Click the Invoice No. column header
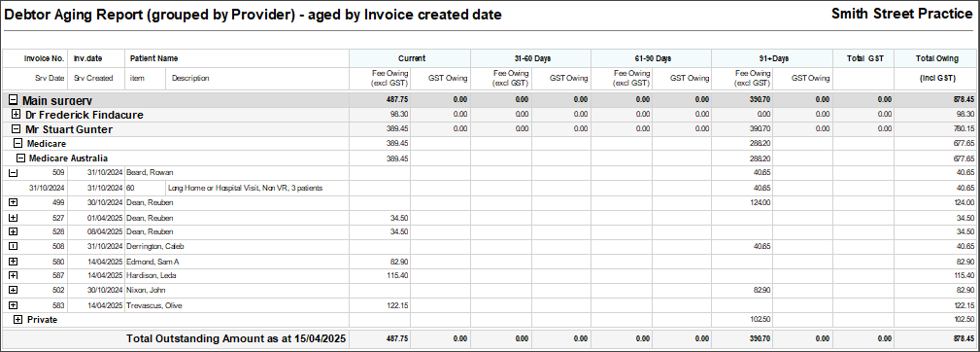This screenshot has width=980, height=352. (45, 58)
